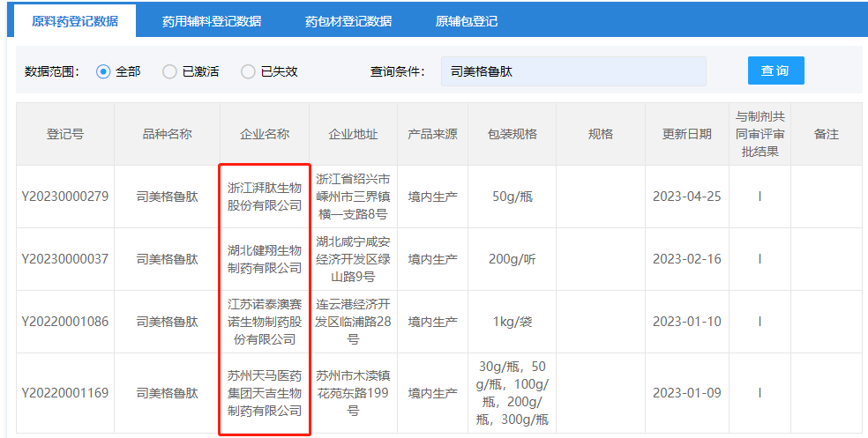Click the 产品来源 column header
The height and width of the screenshot is (438, 868).
432,134
